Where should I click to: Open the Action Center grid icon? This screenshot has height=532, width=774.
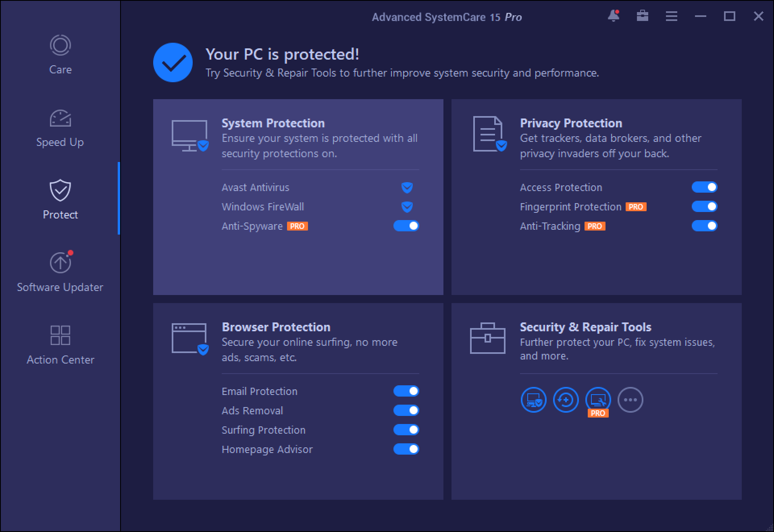click(60, 335)
